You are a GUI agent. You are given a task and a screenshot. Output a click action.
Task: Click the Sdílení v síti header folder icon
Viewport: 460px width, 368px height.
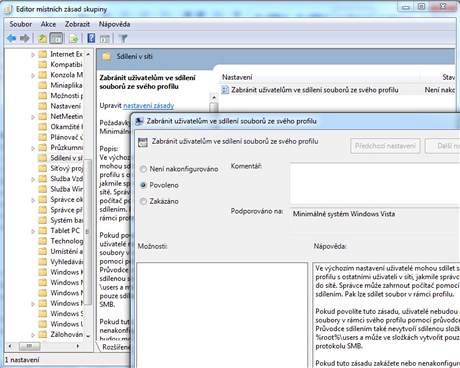106,56
